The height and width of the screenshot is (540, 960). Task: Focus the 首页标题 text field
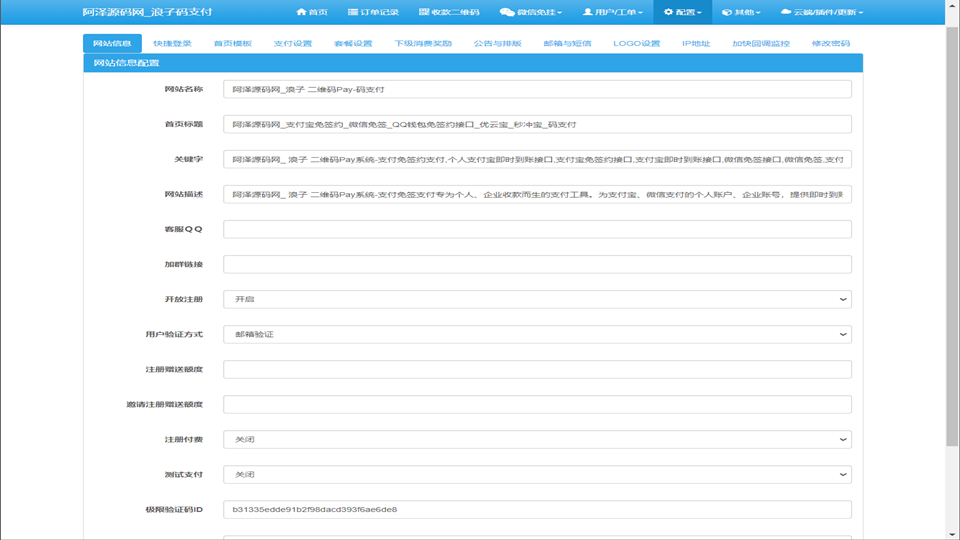(x=537, y=124)
